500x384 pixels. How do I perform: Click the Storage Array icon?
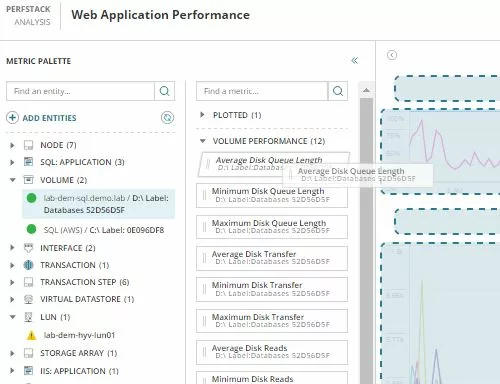(x=29, y=353)
